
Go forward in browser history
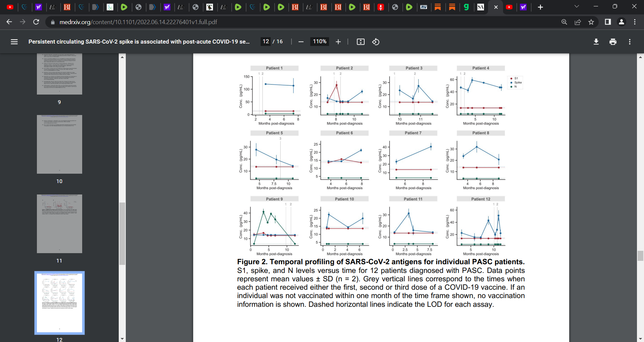point(22,22)
